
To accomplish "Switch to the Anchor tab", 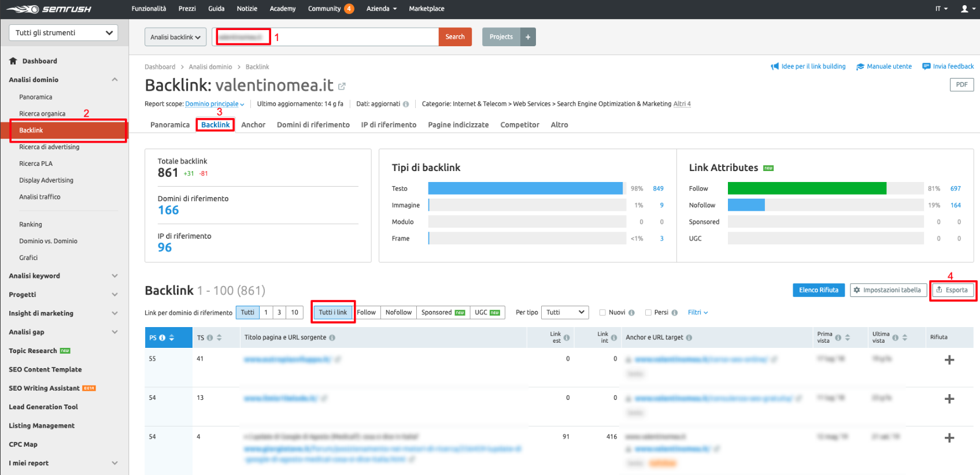I will [253, 125].
